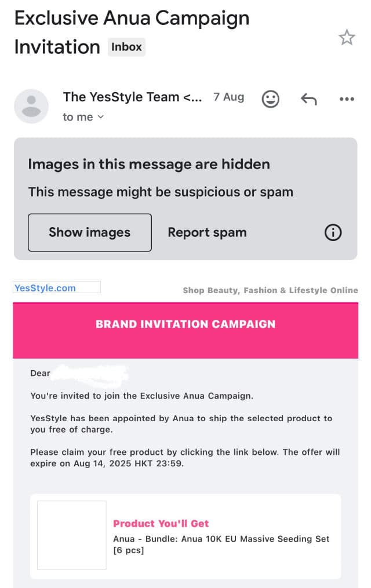
Task: Tap the sender's profile avatar
Action: coord(31,106)
